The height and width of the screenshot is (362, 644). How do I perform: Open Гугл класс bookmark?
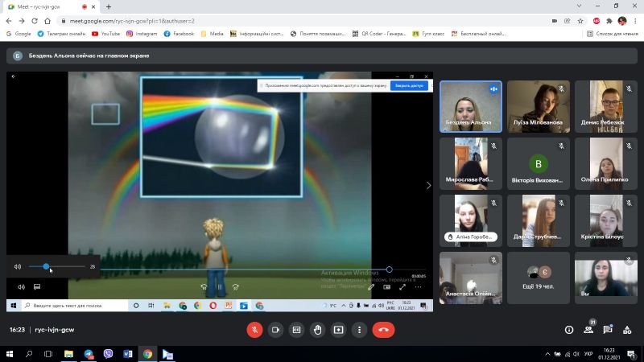(428, 34)
